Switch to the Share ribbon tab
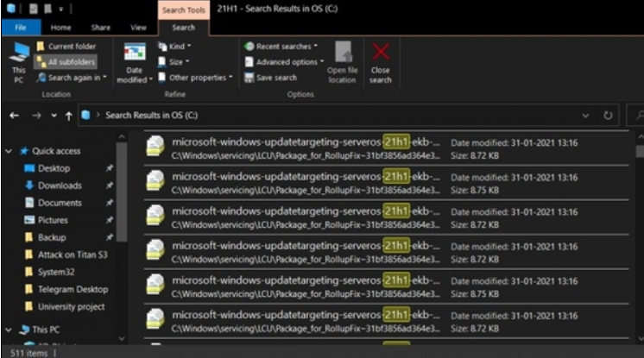 101,28
